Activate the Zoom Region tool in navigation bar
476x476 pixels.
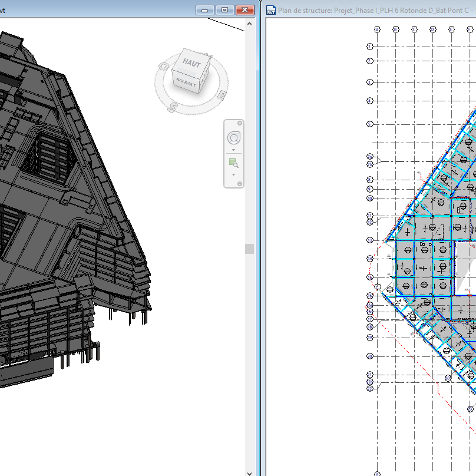tap(234, 163)
